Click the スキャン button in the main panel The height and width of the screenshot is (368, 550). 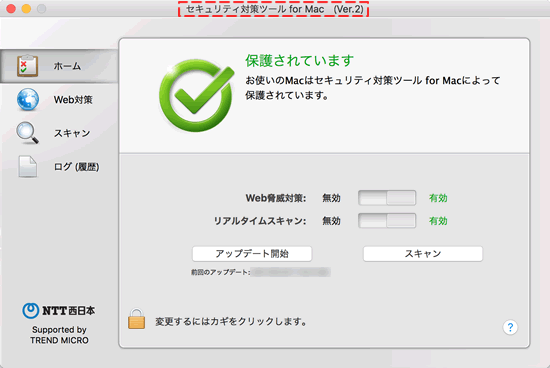pos(423,254)
